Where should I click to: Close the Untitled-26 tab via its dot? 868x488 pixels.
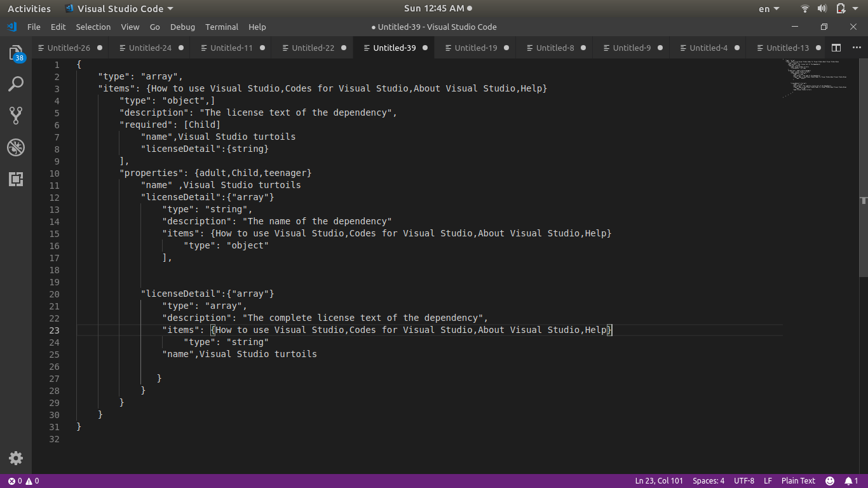click(99, 48)
